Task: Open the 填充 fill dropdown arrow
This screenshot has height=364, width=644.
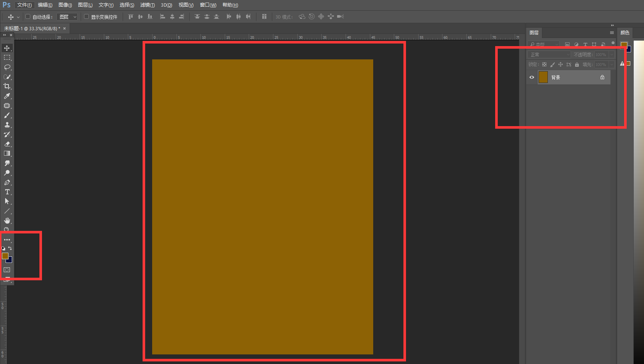Action: [612, 65]
